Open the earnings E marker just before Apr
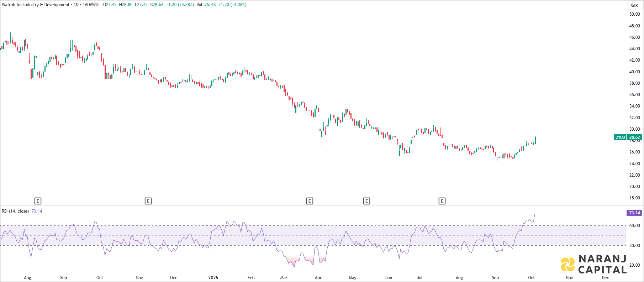 click(310, 201)
